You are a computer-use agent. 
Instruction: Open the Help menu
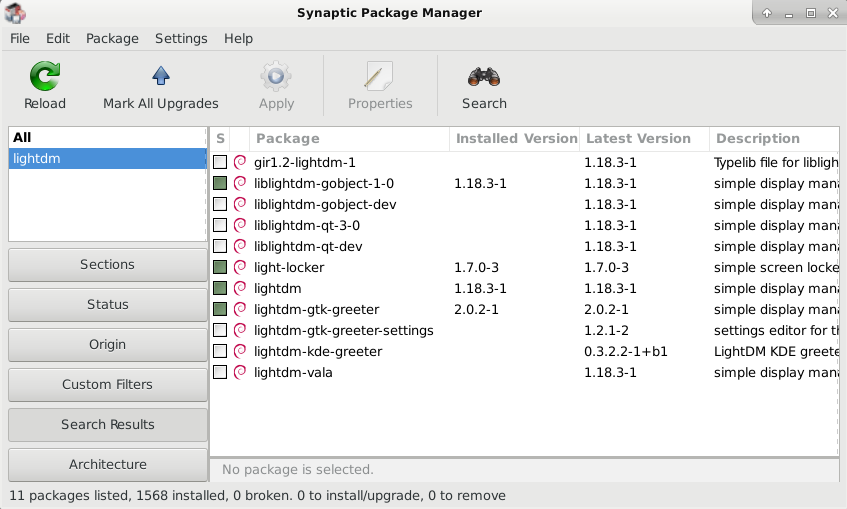coord(238,38)
